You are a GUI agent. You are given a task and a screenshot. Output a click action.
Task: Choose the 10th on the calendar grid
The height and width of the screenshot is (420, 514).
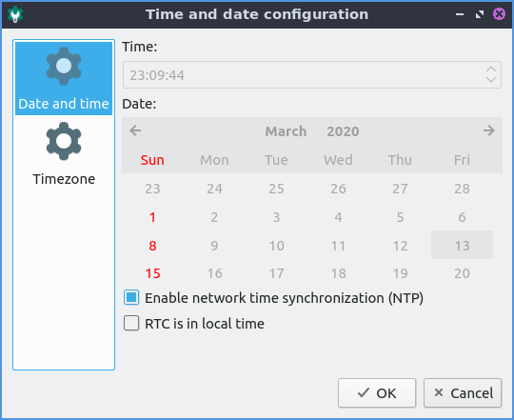[276, 246]
